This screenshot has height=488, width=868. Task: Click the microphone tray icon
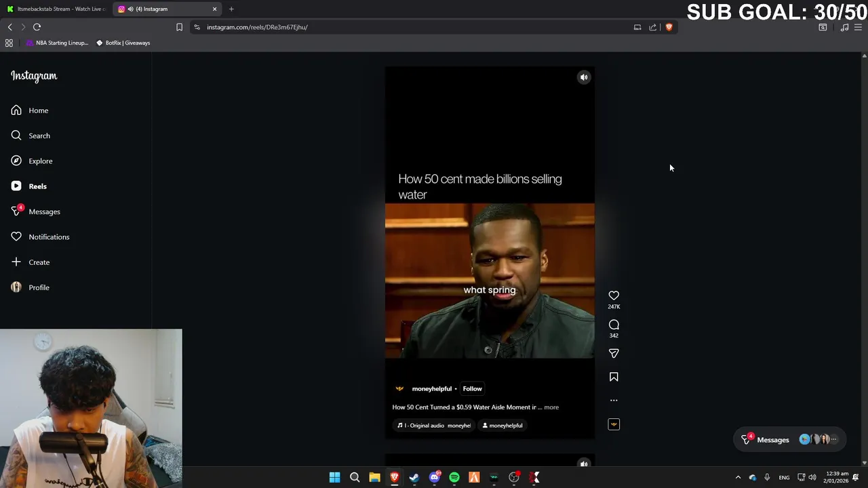click(x=767, y=478)
